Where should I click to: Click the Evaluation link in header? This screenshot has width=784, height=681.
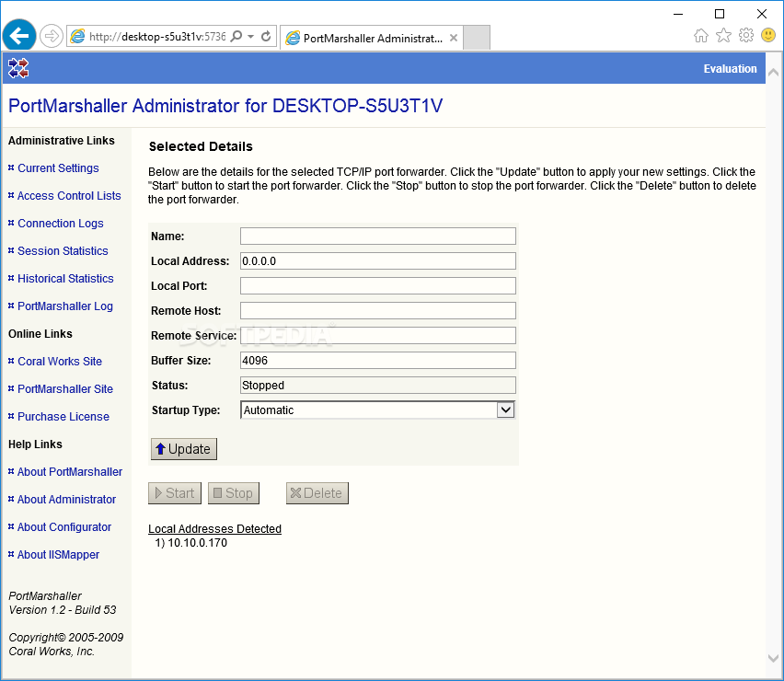pyautogui.click(x=730, y=69)
